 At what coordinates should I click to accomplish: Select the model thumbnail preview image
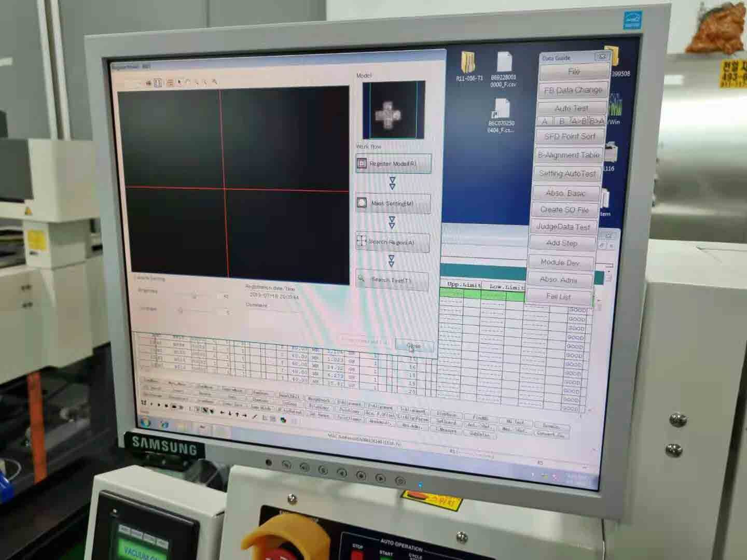[394, 110]
